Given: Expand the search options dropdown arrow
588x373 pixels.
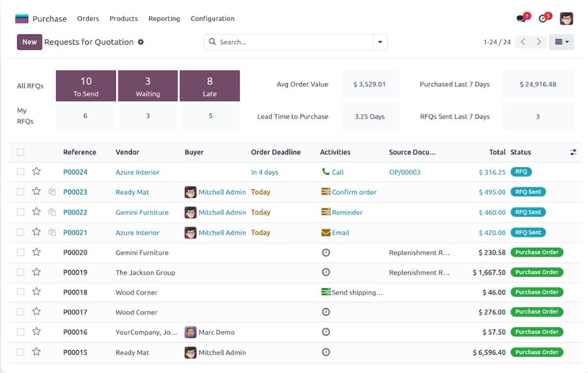Looking at the screenshot, I should (x=381, y=42).
